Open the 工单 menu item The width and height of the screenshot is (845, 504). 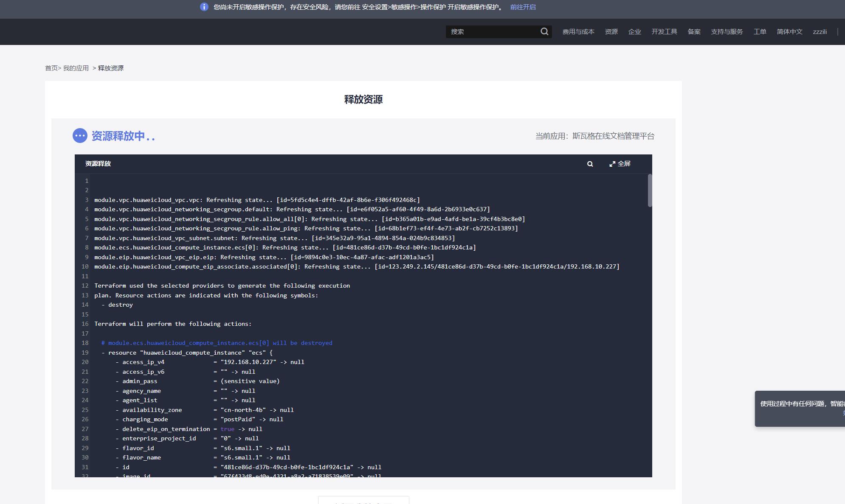coord(760,31)
